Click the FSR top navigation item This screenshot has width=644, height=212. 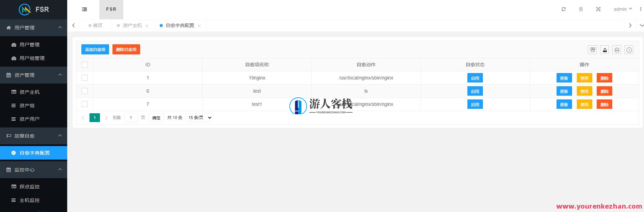point(111,9)
